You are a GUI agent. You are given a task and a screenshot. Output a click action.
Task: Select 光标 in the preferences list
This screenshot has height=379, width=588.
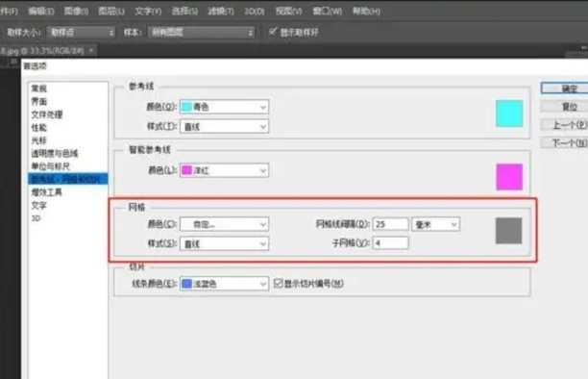coord(39,140)
